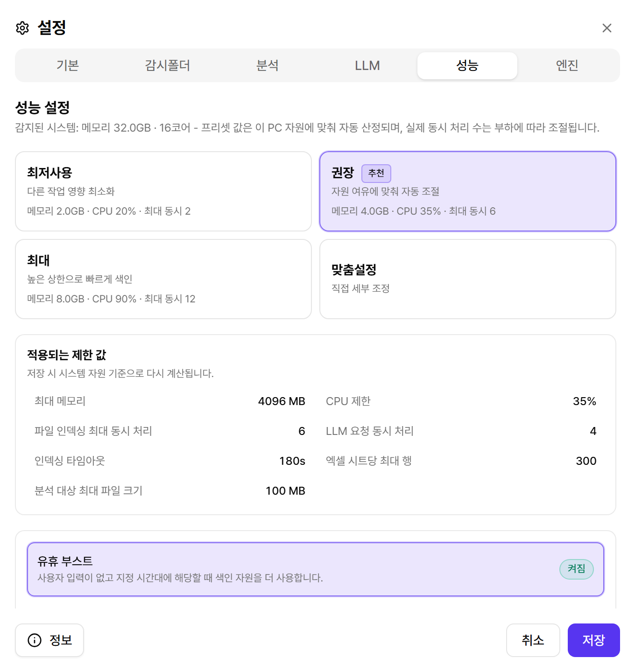
Task: Select the 맞춤설정 preset card
Action: pos(468,279)
